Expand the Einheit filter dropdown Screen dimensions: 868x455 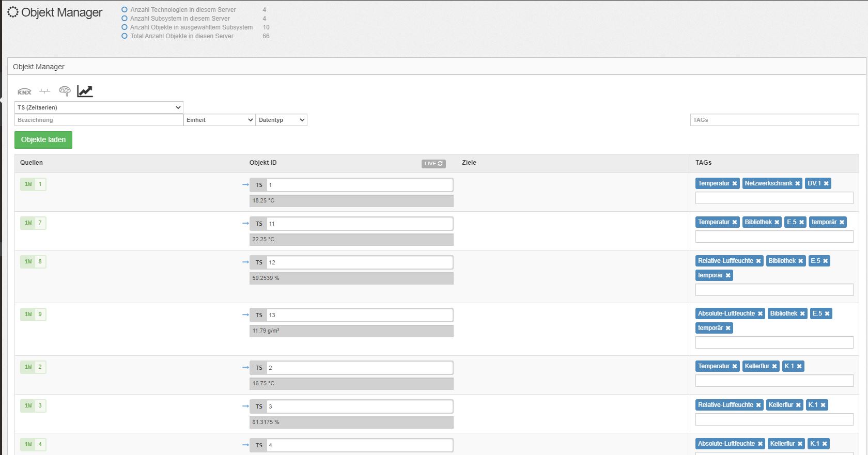click(x=220, y=120)
